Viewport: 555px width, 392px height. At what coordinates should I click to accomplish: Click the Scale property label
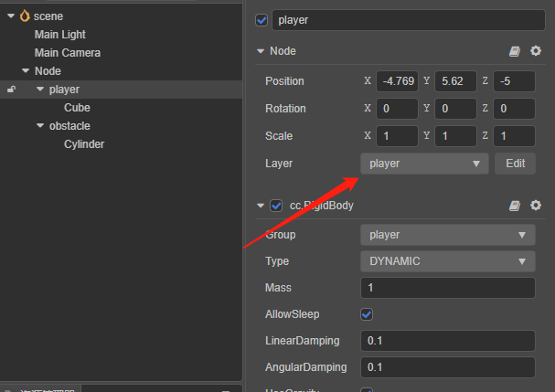pos(279,136)
